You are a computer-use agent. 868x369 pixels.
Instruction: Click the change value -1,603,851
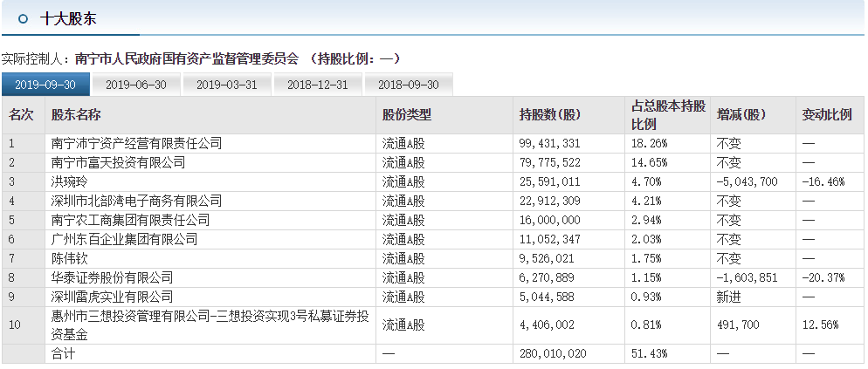(747, 277)
